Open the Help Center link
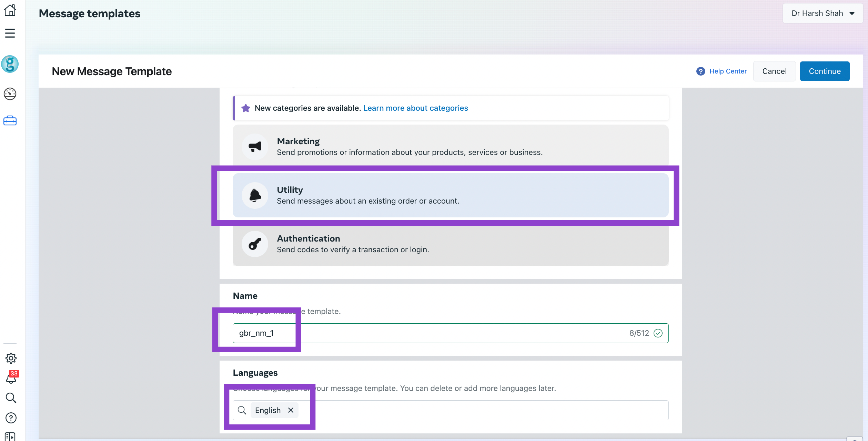This screenshot has width=868, height=441. point(727,71)
